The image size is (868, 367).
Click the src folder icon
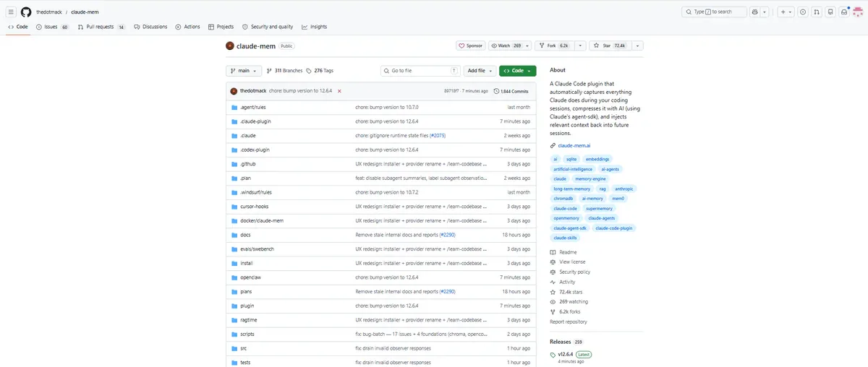click(x=234, y=348)
